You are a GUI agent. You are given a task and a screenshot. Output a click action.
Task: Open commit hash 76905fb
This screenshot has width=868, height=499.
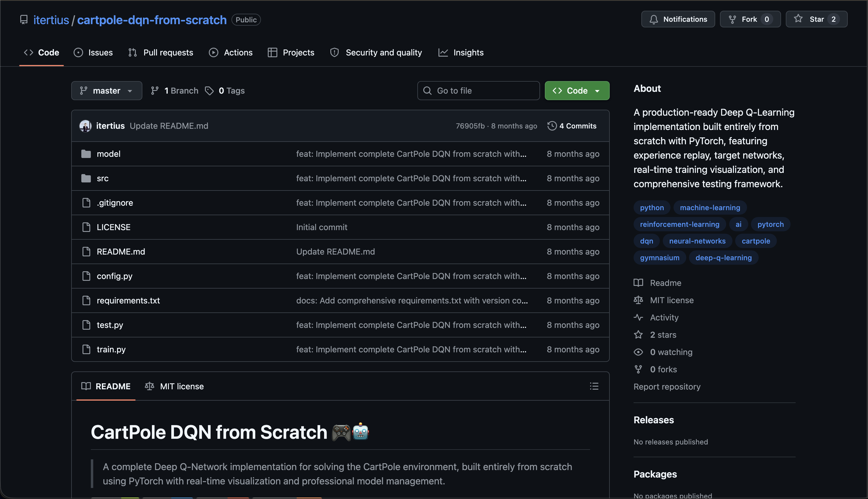pos(470,126)
